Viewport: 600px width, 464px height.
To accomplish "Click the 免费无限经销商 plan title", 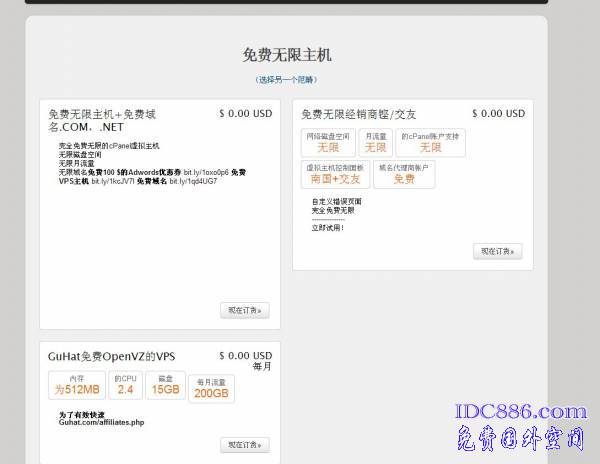I will pos(359,114).
